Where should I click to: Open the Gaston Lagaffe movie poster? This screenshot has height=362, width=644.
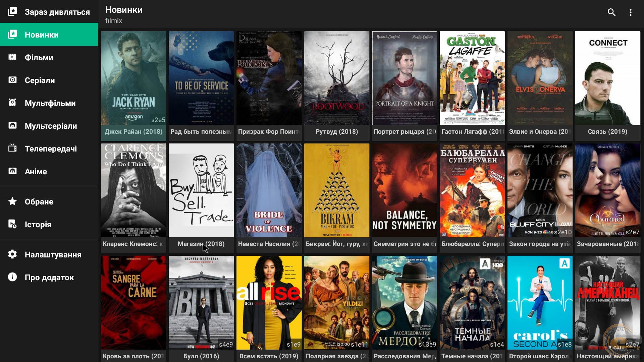(x=472, y=78)
